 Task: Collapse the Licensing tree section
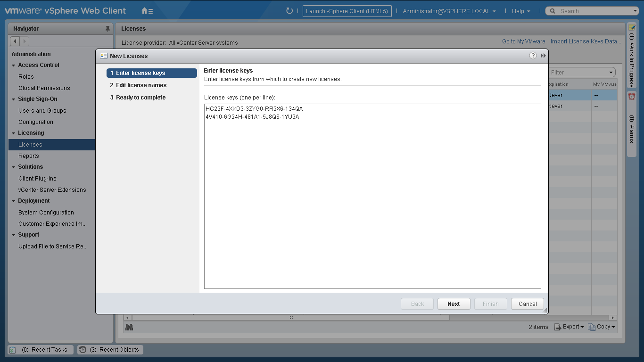click(x=14, y=133)
